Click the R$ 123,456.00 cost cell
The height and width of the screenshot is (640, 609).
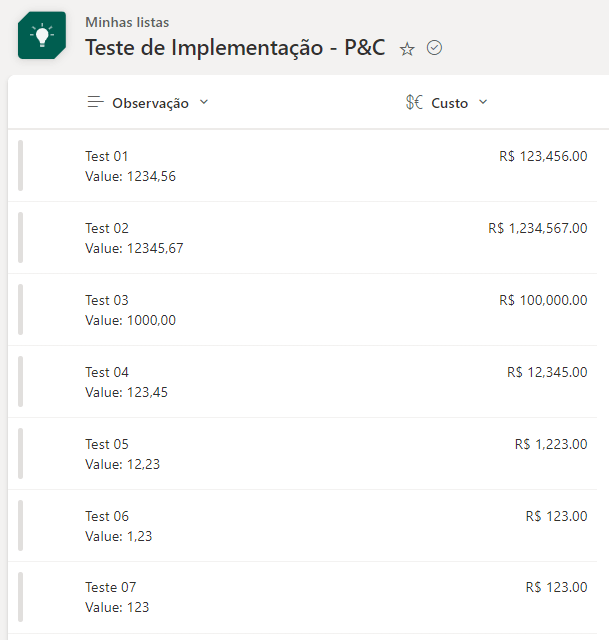543,156
